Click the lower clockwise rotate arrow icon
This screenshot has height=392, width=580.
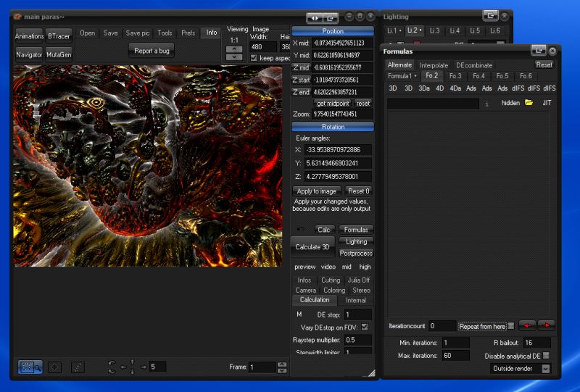tap(112, 370)
